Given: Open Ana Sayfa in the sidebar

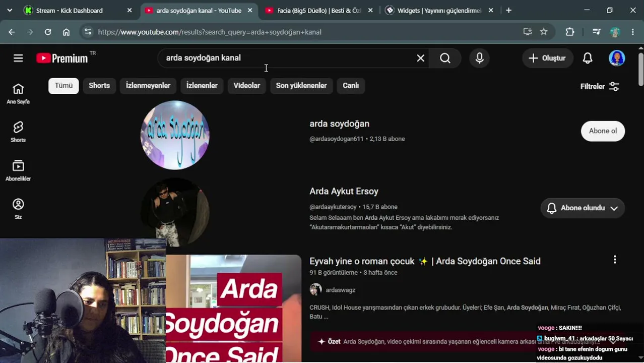Looking at the screenshot, I should point(18,94).
